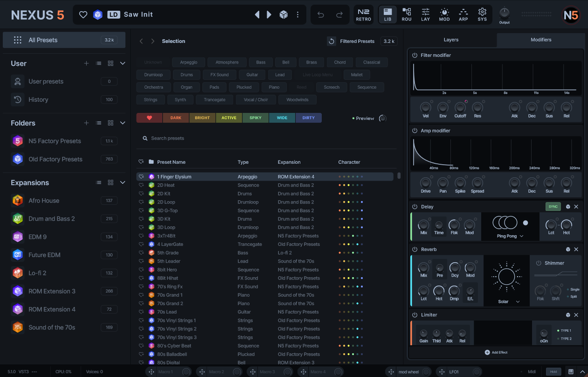Reset filtered presets refresh icon
Screen dimensions: 588x377
tap(332, 41)
